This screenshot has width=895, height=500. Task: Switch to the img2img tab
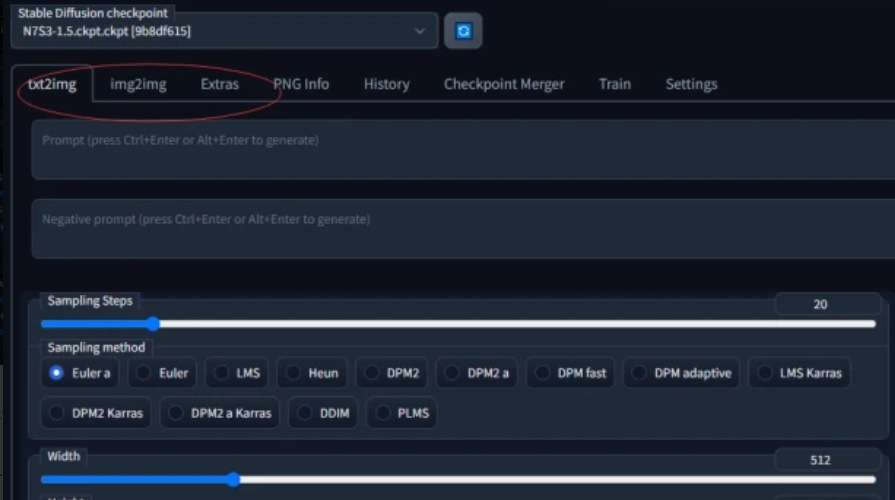[138, 84]
